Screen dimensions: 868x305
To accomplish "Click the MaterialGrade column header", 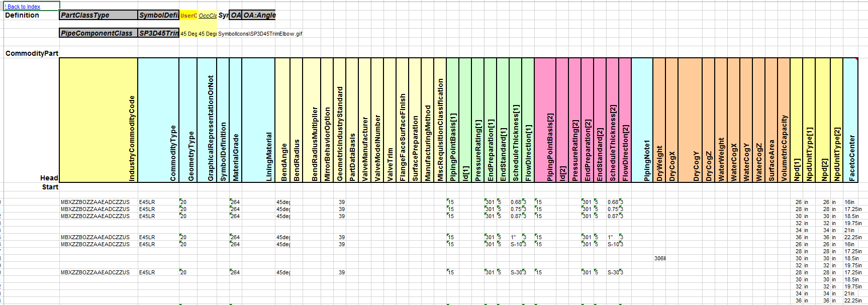I will (x=235, y=120).
